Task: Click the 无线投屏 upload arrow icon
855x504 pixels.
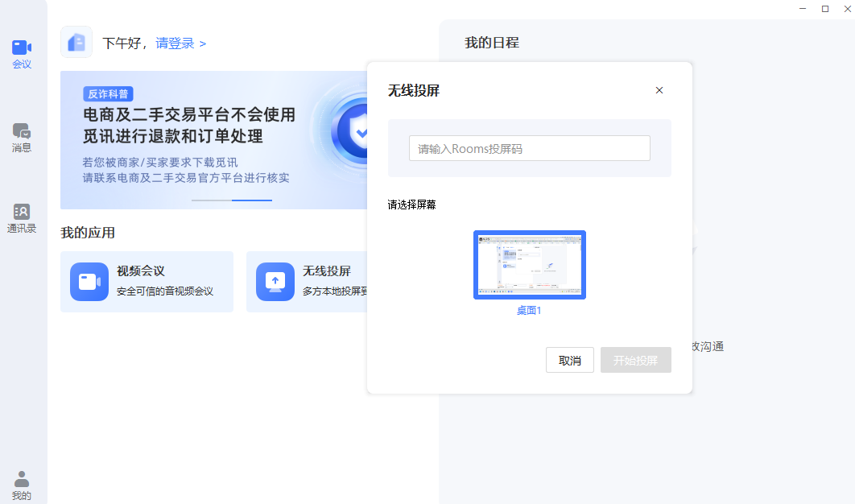Action: 275,282
